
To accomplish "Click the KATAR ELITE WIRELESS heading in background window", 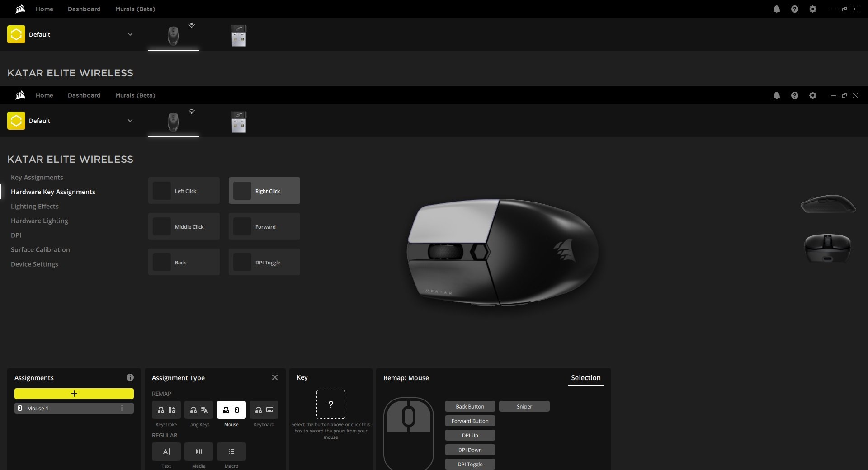I will [71, 73].
